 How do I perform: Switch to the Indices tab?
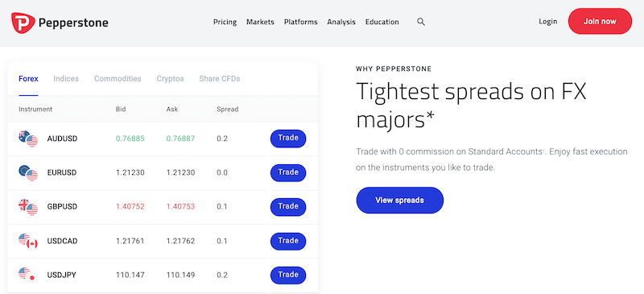tap(66, 79)
